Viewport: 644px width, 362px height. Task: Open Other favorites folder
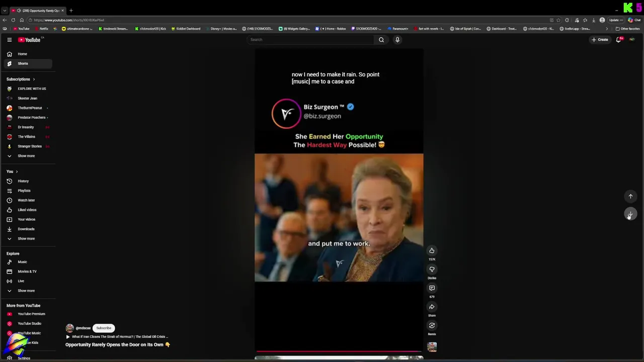[627, 29]
